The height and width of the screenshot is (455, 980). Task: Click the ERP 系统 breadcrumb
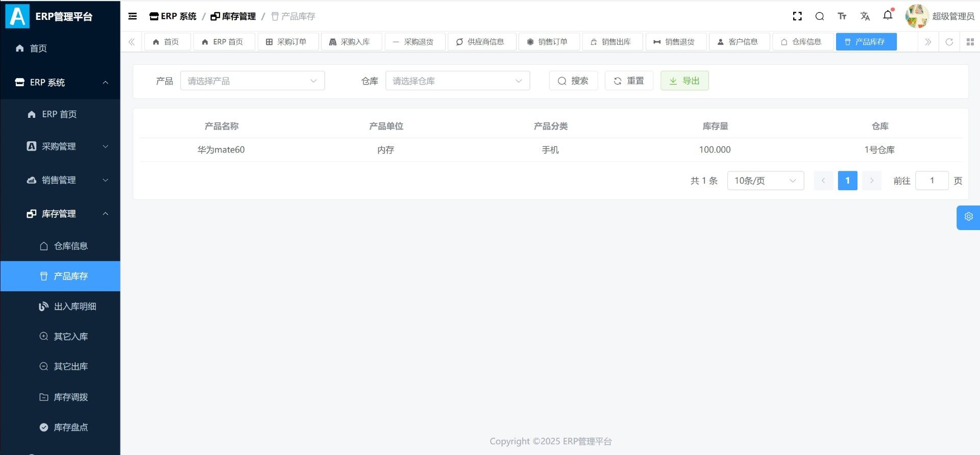tap(173, 16)
